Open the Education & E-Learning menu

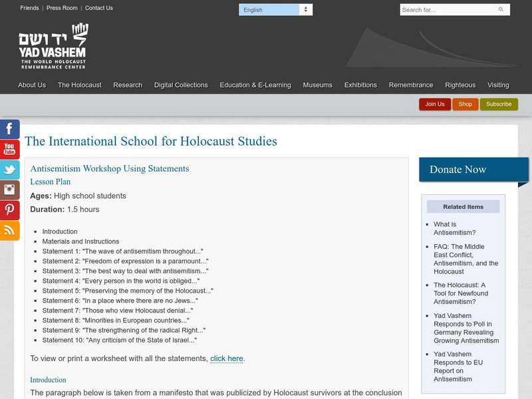[x=255, y=85]
